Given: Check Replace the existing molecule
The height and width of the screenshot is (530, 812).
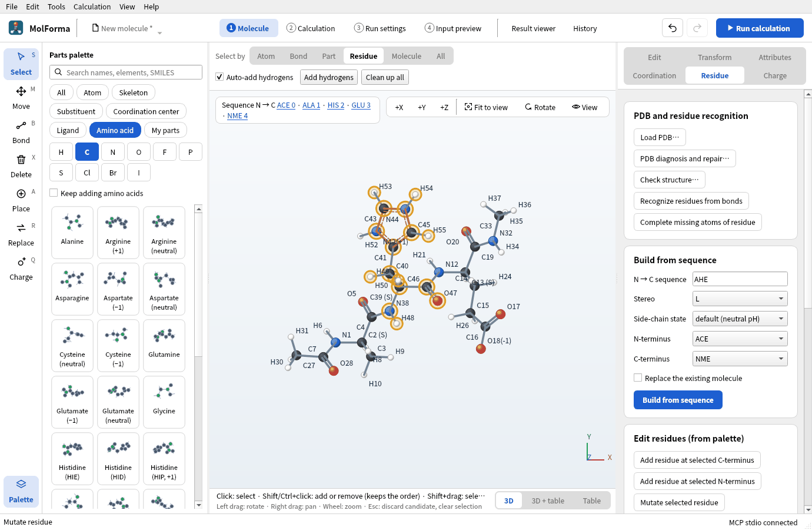Looking at the screenshot, I should pos(638,378).
